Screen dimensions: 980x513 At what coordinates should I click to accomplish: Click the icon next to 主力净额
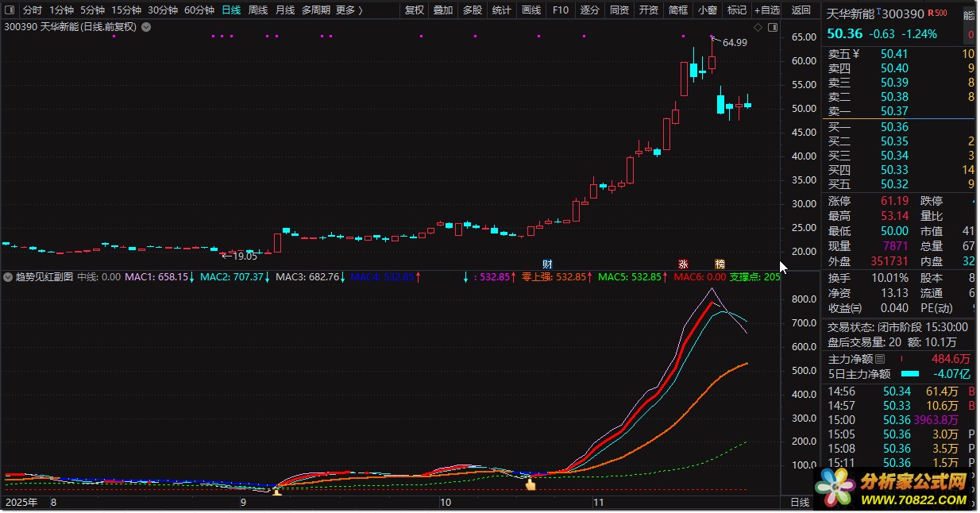tap(880, 359)
